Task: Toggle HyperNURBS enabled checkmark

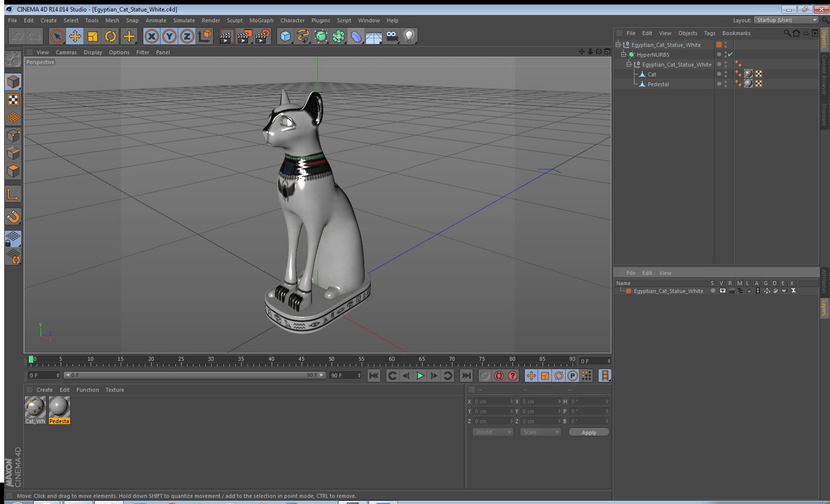Action: [x=731, y=55]
